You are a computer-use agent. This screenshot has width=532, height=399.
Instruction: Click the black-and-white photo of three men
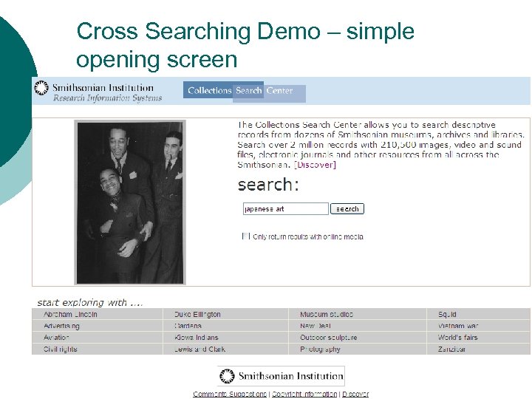click(130, 202)
